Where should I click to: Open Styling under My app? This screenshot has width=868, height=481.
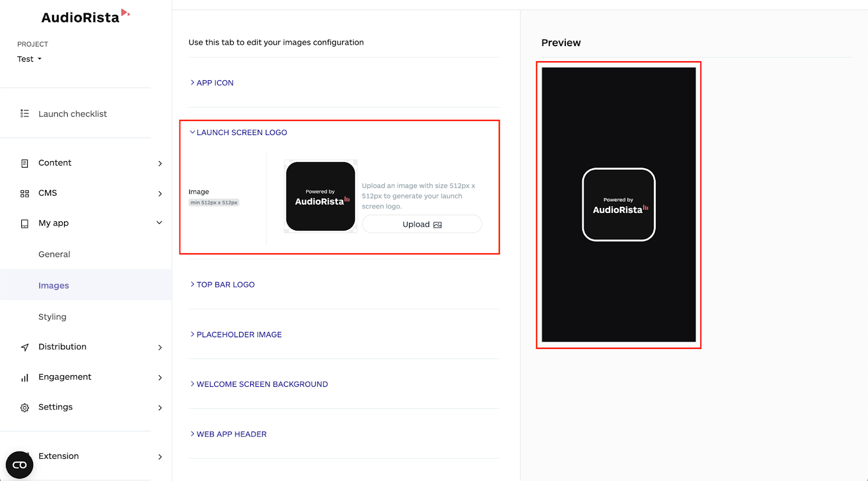(x=52, y=317)
